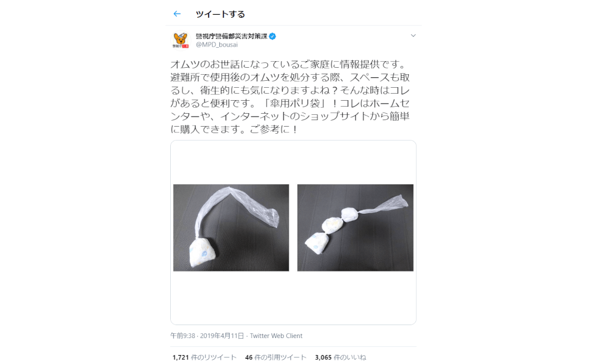Image resolution: width=589 pixels, height=364 pixels.
Task: Click the ツイートする page heading
Action: [220, 14]
